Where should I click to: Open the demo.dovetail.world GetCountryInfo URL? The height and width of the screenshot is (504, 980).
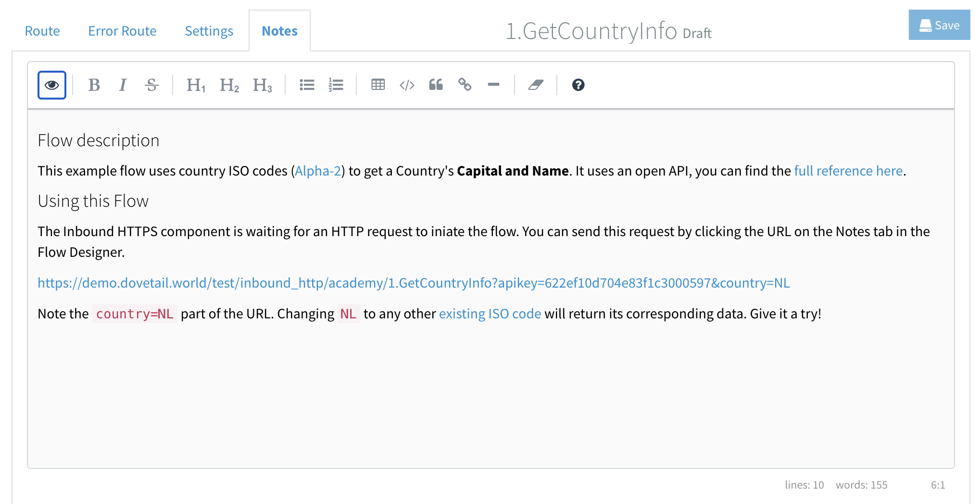(x=414, y=283)
